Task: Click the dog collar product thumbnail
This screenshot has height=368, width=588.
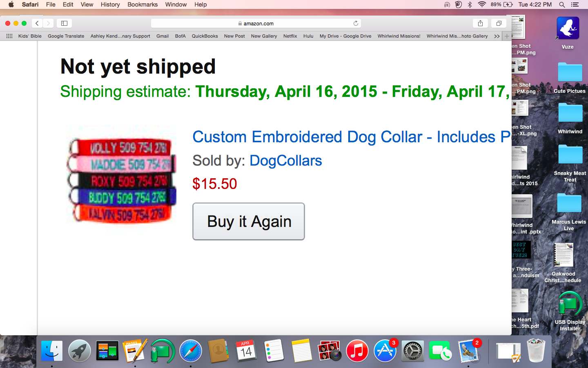Action: coord(122,180)
